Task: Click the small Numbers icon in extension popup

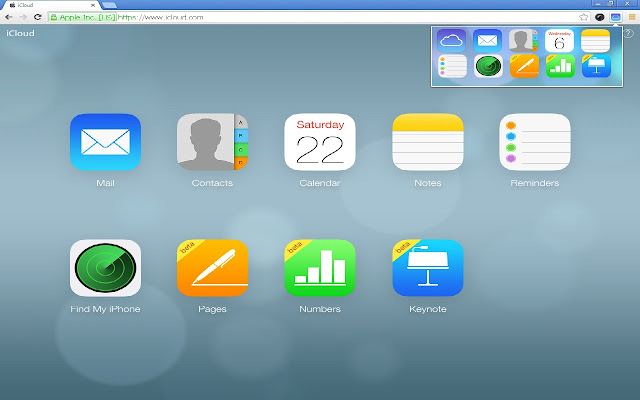Action: [560, 66]
